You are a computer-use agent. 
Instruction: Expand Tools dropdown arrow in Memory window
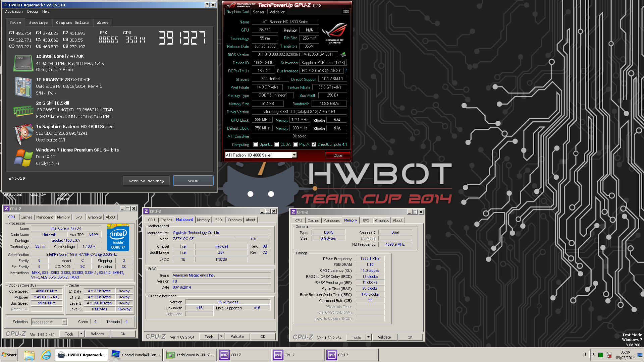[368, 337]
